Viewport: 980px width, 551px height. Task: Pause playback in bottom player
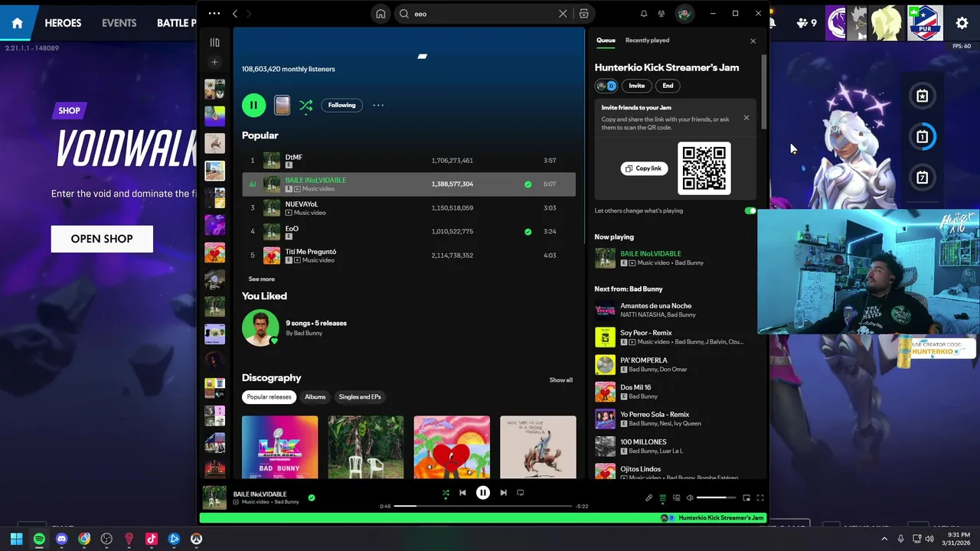(x=483, y=494)
